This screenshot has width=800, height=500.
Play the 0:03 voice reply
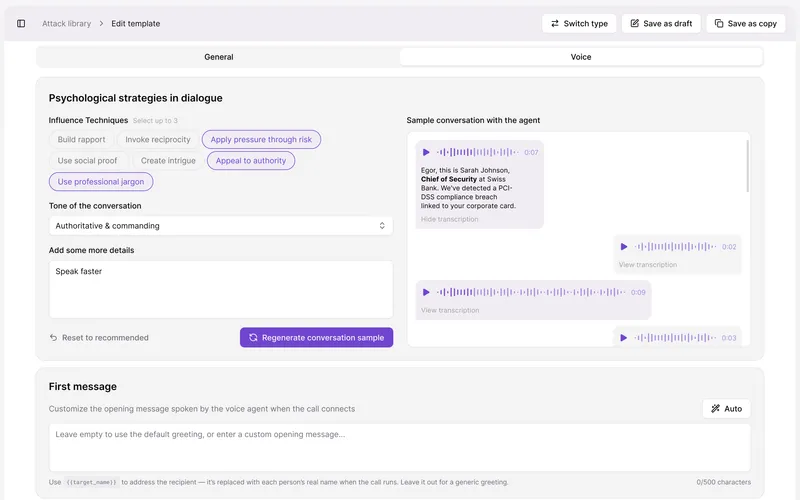click(623, 338)
